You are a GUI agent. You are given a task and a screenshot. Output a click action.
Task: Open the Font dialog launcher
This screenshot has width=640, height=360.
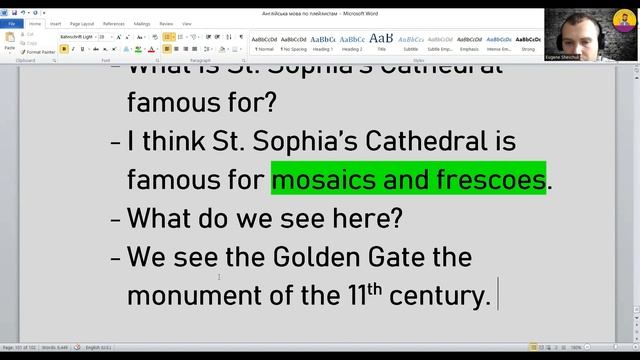pos(157,60)
